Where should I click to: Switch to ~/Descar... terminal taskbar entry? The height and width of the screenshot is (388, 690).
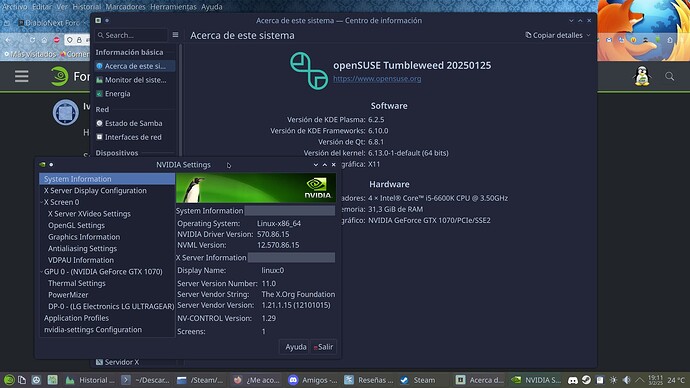pyautogui.click(x=146, y=380)
